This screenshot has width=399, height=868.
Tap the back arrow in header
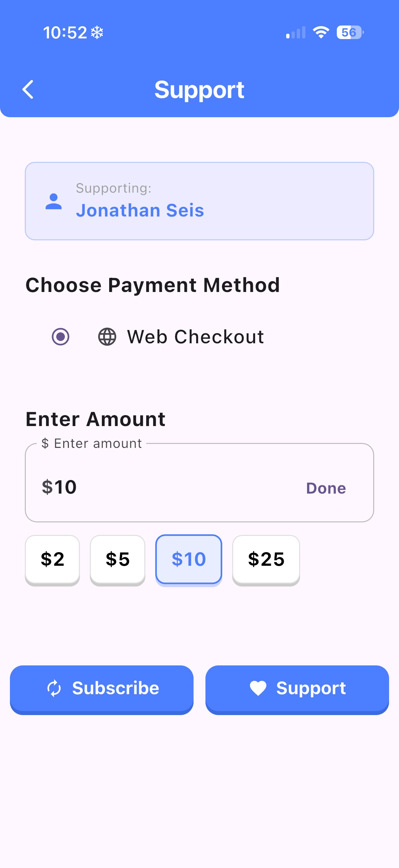click(28, 90)
